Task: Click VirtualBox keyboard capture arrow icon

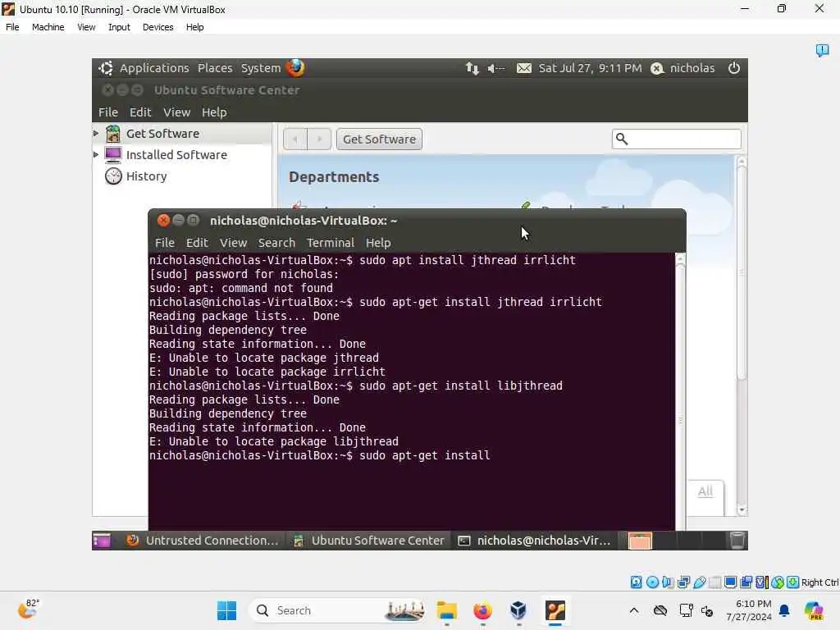Action: point(793,582)
